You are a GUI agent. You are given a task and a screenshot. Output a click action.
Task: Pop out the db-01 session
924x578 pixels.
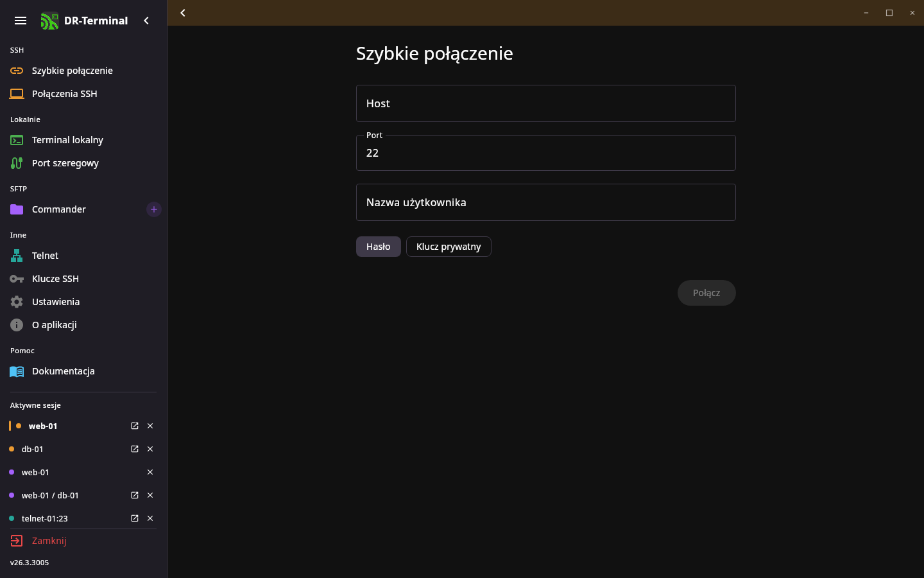tap(135, 449)
